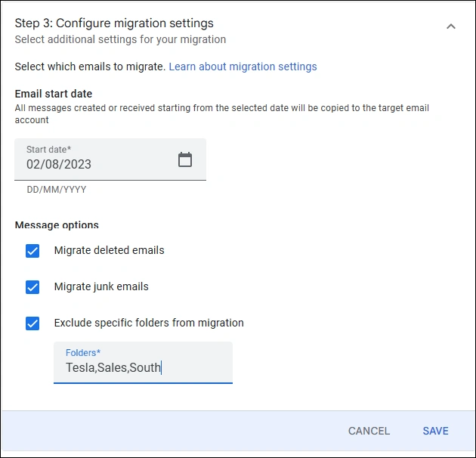Click the 'All messages created or received' description

coord(222,114)
